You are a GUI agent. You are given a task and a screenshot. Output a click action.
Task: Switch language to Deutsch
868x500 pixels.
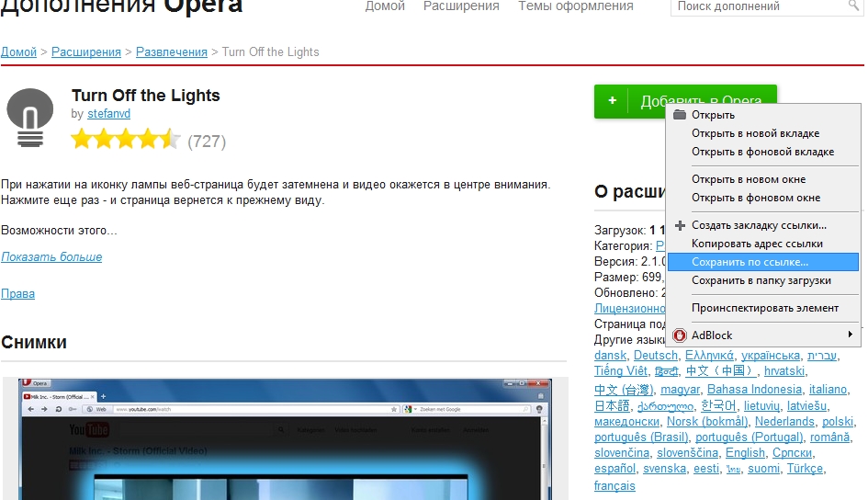(655, 355)
